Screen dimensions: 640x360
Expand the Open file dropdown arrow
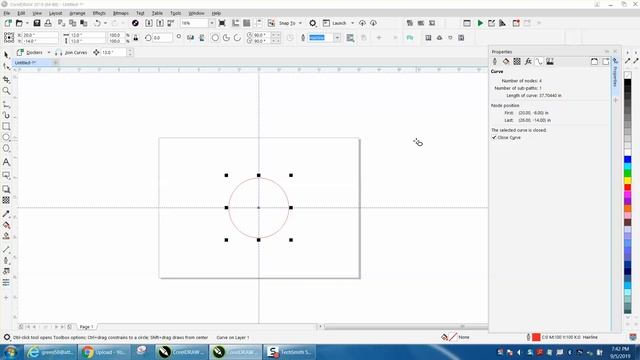[x=27, y=23]
